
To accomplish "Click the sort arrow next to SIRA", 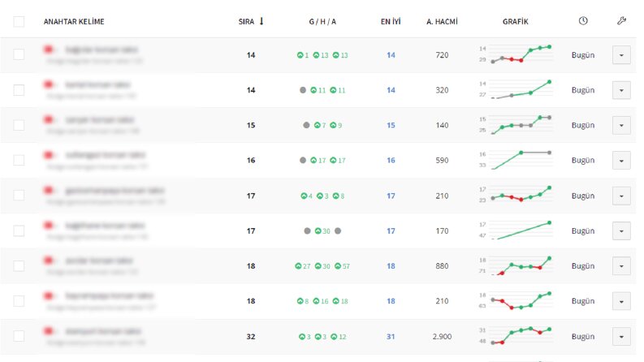I will pos(261,21).
